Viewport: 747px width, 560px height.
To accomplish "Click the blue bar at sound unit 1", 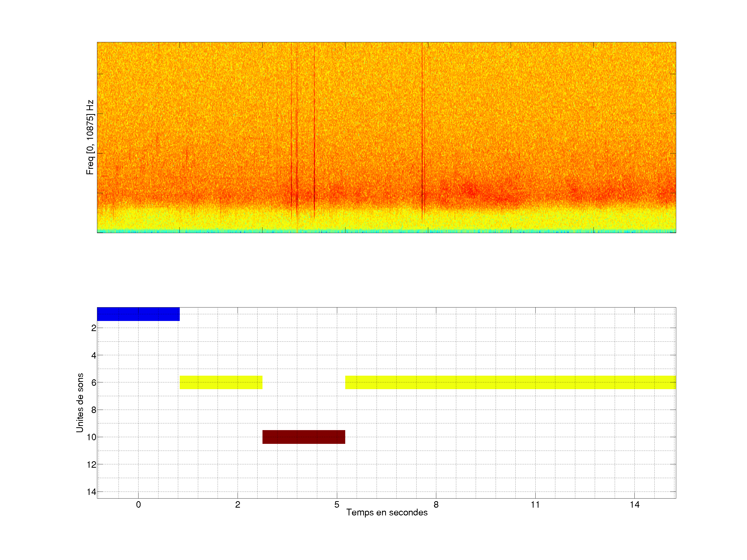I will click(x=138, y=314).
